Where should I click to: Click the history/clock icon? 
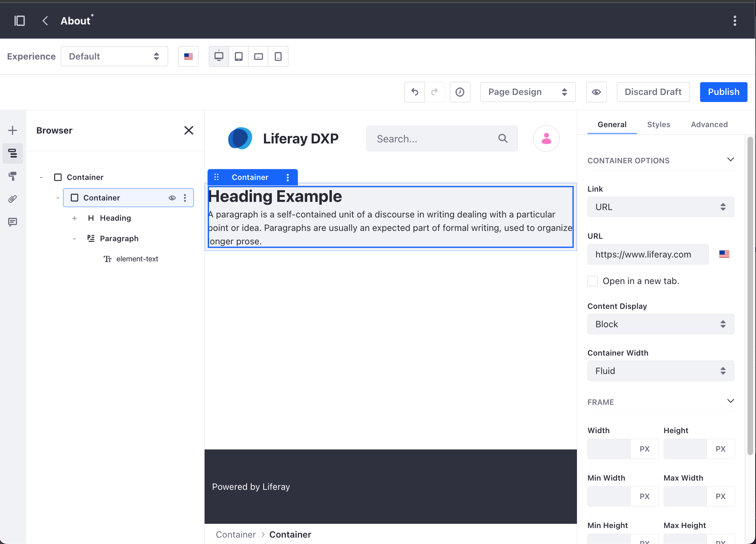click(x=460, y=92)
